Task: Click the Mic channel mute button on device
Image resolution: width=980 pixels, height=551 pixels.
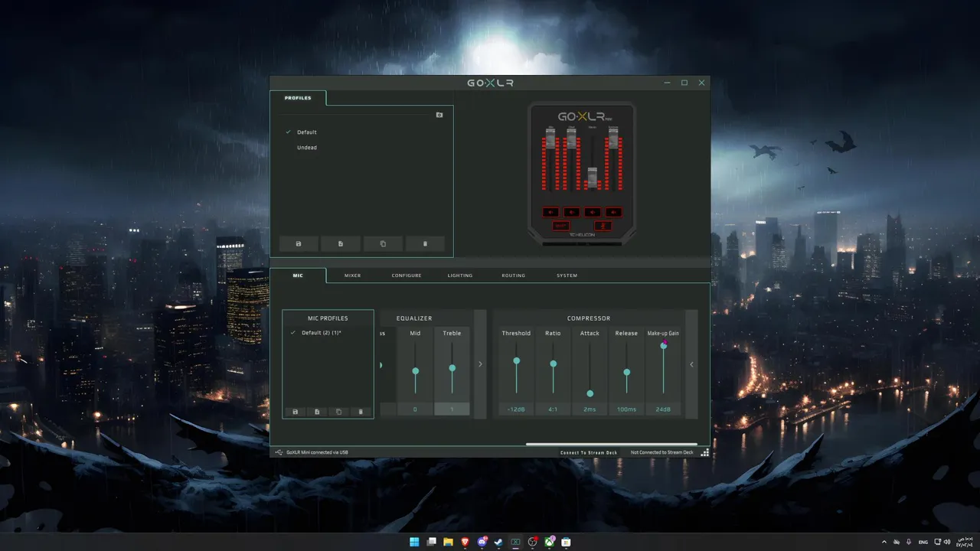Action: [550, 212]
